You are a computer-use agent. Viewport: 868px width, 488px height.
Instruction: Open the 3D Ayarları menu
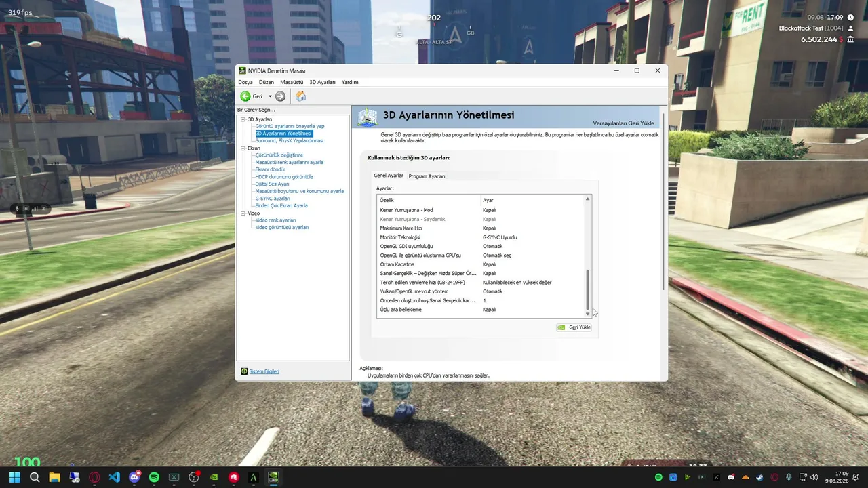(x=323, y=82)
